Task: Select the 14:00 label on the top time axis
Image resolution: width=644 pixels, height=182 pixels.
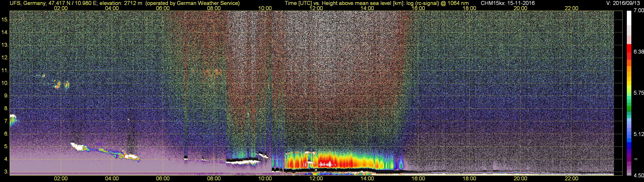Action: point(367,8)
